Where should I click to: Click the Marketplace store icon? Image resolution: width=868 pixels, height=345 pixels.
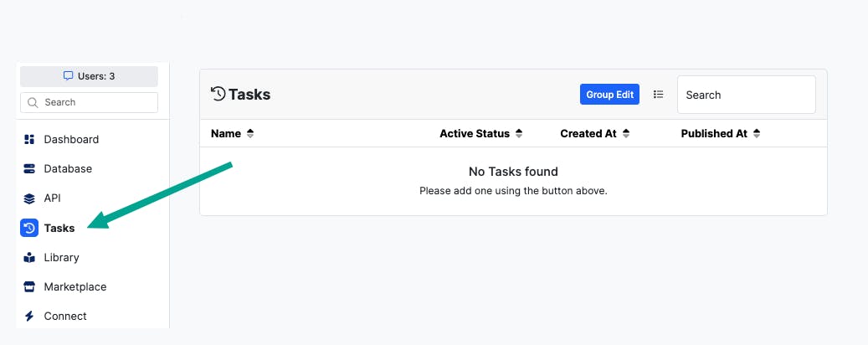click(29, 287)
